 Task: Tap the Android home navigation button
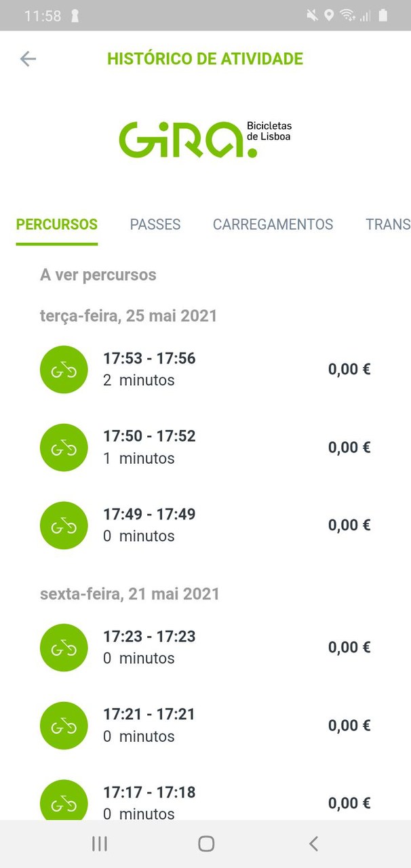point(205,843)
